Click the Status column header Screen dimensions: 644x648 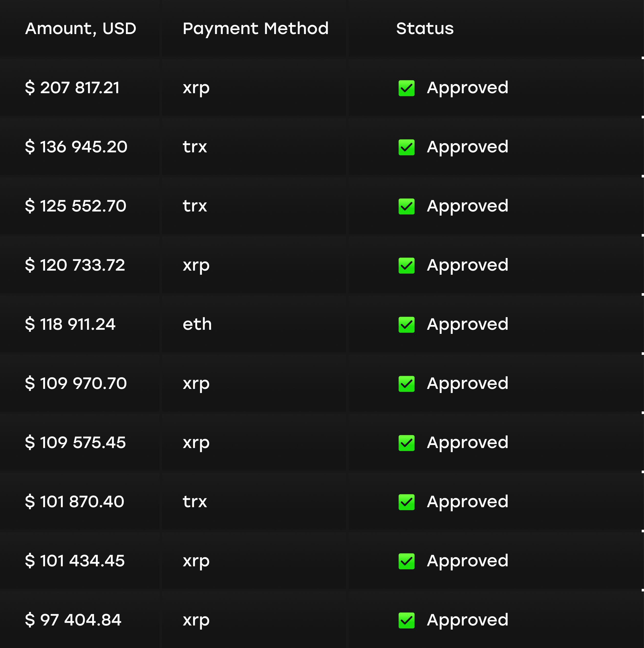[425, 28]
